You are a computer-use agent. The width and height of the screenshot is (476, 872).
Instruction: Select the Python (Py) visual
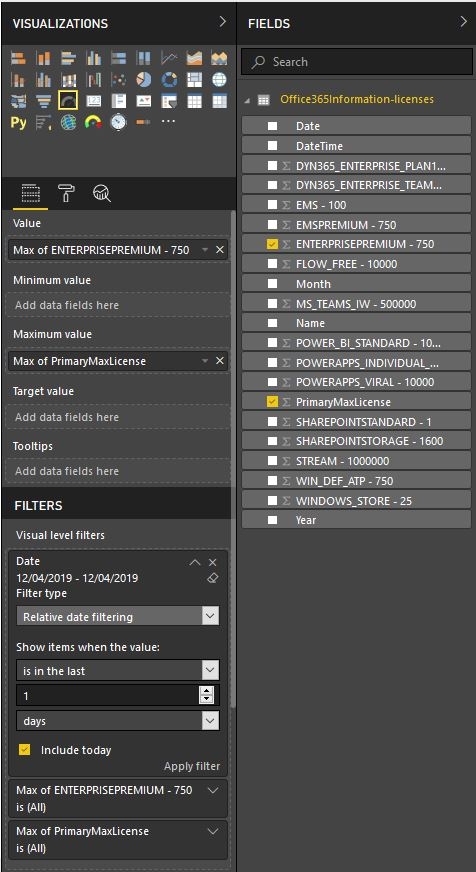click(18, 122)
